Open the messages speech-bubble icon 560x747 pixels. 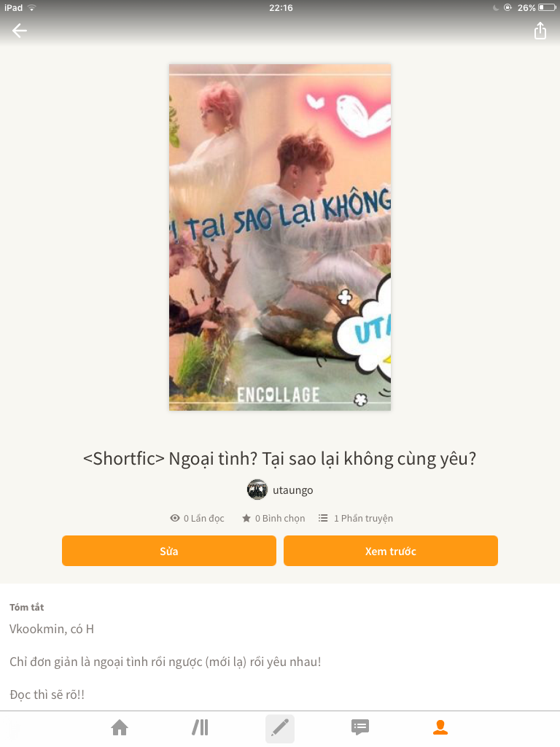tap(360, 727)
